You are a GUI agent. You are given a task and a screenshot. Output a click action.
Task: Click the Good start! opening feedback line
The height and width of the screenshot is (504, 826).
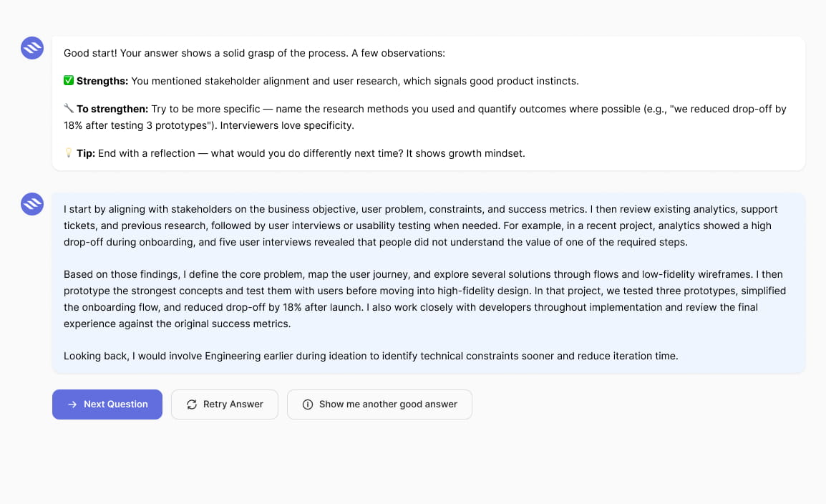pos(254,53)
